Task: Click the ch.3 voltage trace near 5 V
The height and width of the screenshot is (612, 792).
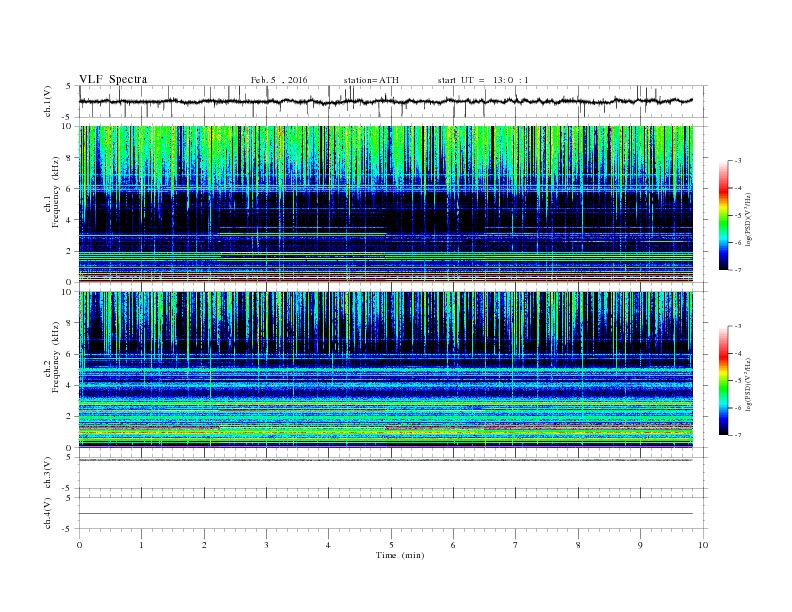Action: pyautogui.click(x=385, y=460)
